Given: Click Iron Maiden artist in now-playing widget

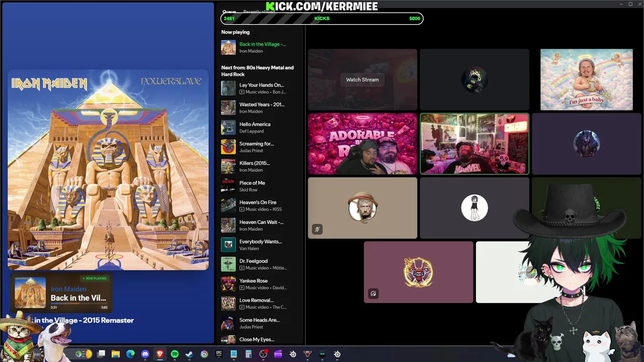Looking at the screenshot, I should click(68, 289).
